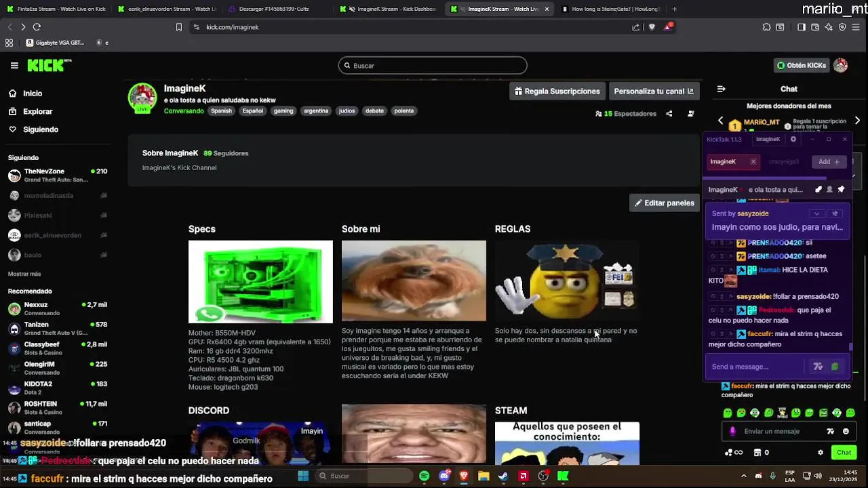The width and height of the screenshot is (868, 488).
Task: Open KickTalk settings gear
Action: click(793, 139)
